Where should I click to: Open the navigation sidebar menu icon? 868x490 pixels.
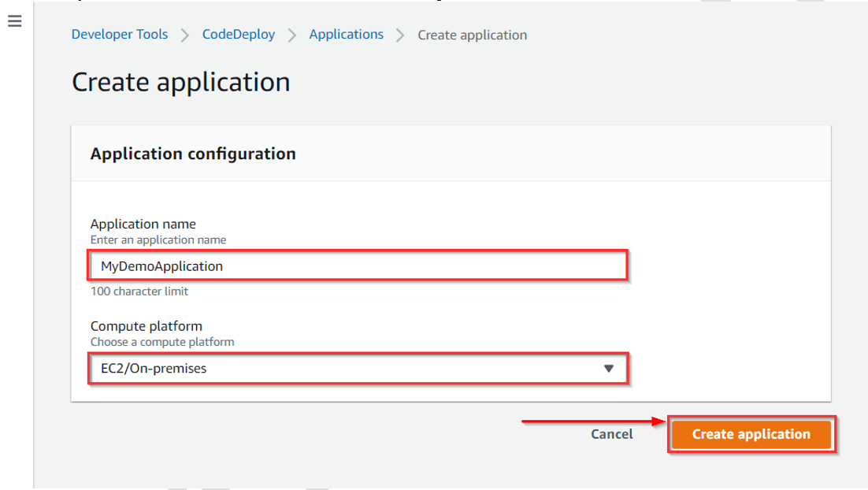tap(14, 21)
